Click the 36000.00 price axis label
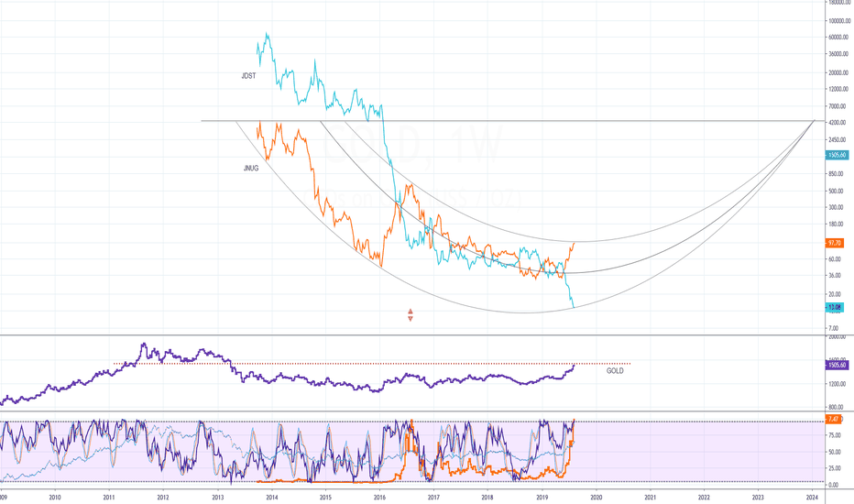This screenshot has width=854, height=504. click(x=839, y=54)
